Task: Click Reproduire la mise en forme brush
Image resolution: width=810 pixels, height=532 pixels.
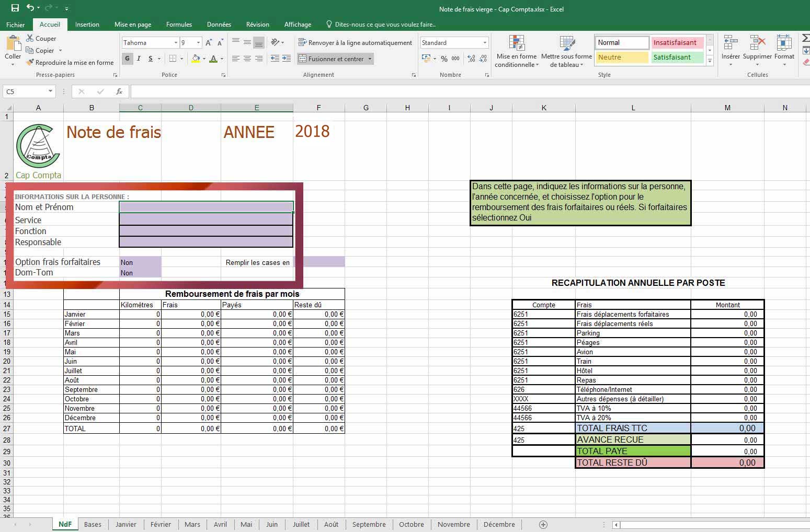Action: pos(70,62)
